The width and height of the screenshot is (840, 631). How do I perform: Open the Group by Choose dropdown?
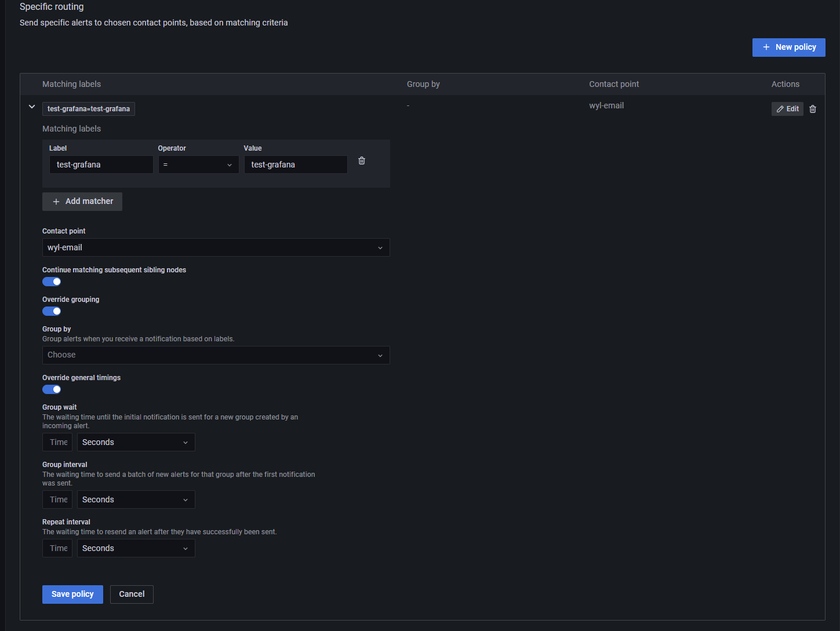point(216,355)
